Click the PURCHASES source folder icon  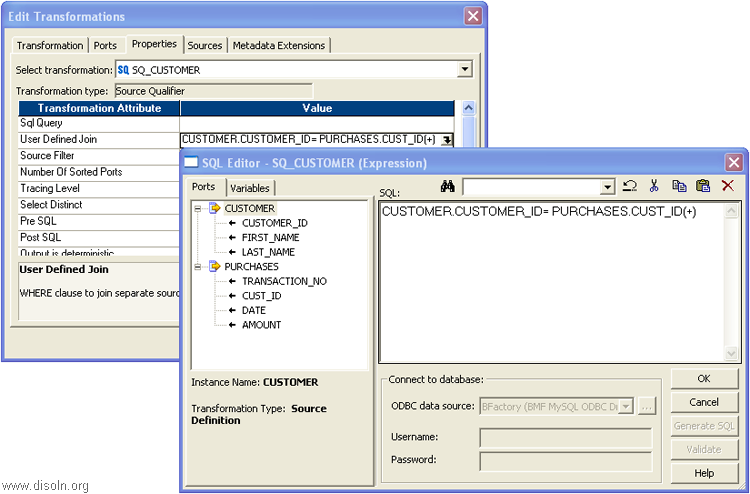tap(215, 266)
